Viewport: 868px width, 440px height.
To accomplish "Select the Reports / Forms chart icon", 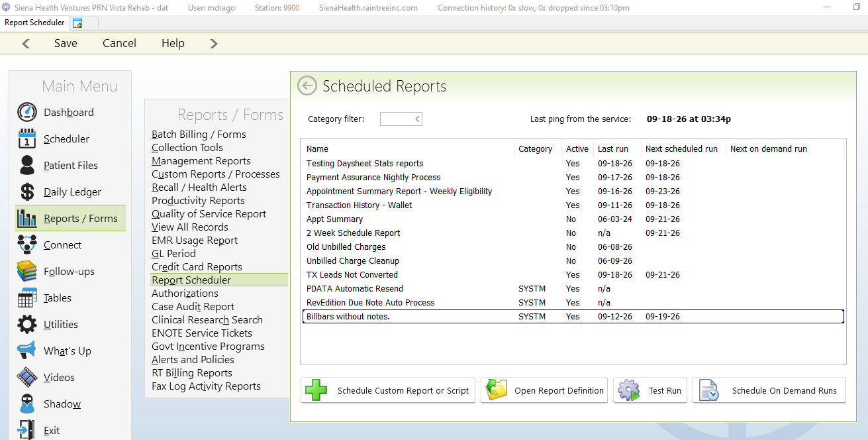I will 27,218.
